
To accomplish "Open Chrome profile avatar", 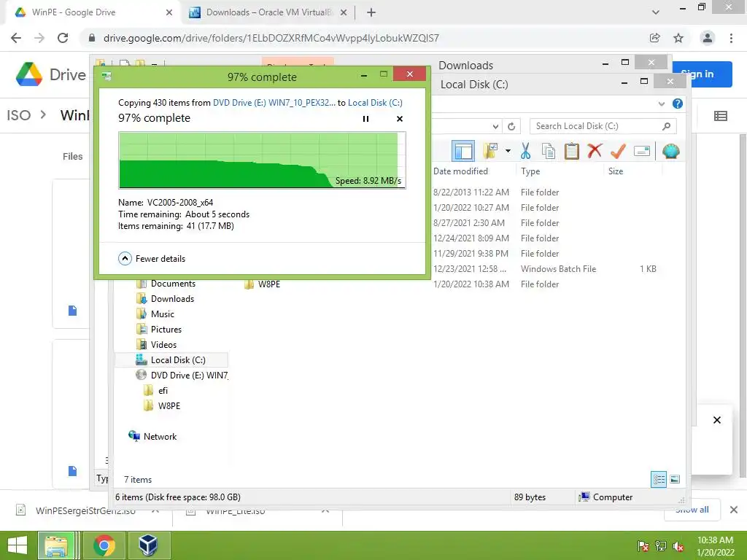I will coord(708,38).
